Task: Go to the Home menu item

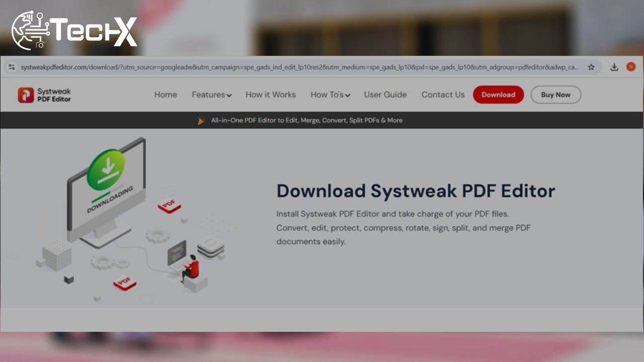Action: coord(166,95)
